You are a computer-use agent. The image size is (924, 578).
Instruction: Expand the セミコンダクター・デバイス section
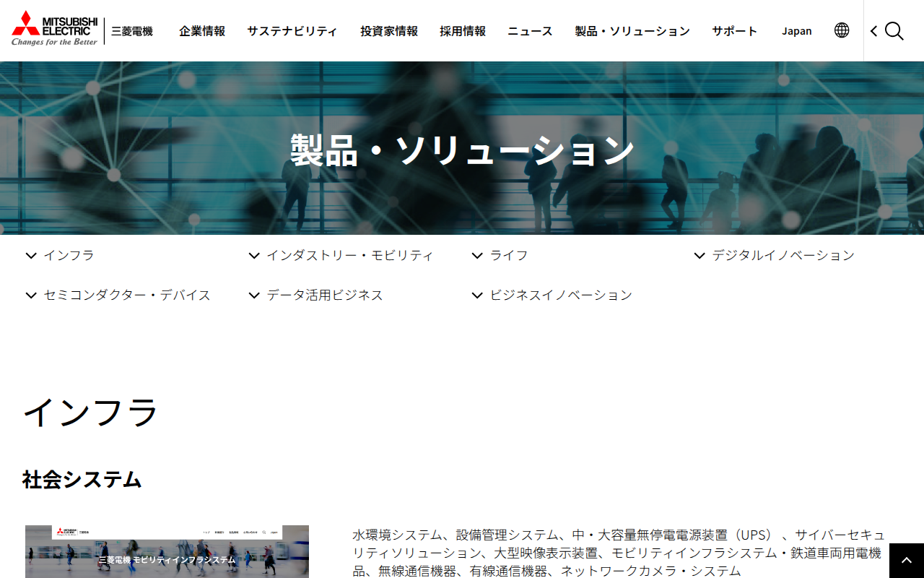tap(30, 295)
